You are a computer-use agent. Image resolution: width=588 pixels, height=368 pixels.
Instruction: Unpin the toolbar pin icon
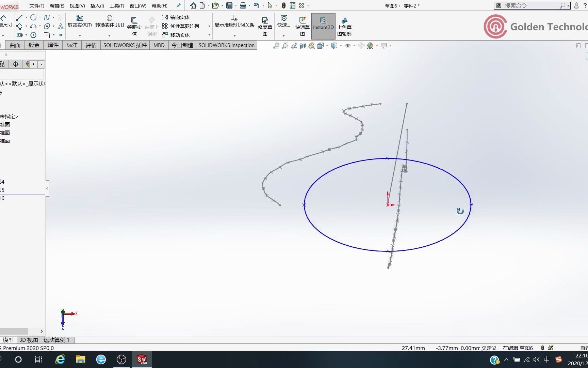178,5
